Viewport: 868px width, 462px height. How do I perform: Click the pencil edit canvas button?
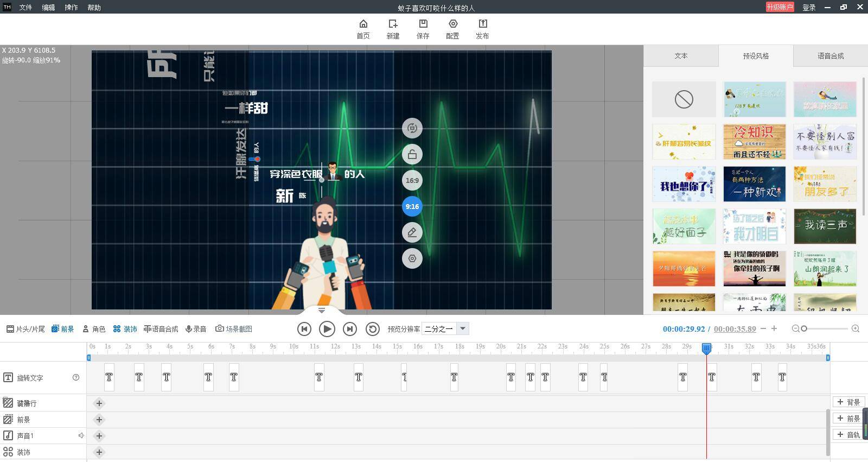point(412,232)
